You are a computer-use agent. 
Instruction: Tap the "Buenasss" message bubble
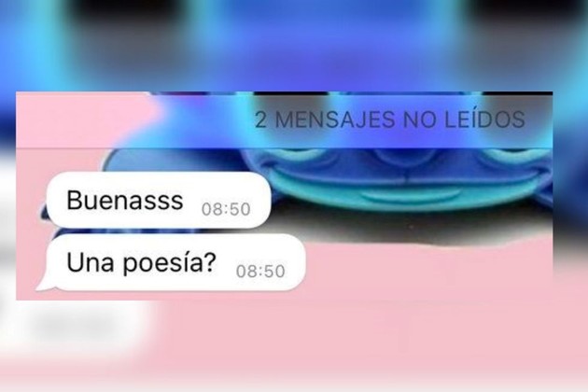point(159,200)
